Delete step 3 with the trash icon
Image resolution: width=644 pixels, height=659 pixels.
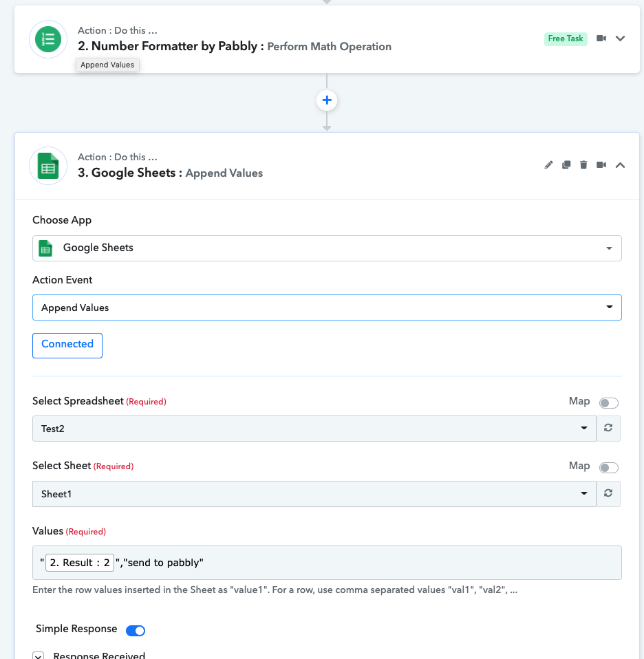pyautogui.click(x=583, y=165)
